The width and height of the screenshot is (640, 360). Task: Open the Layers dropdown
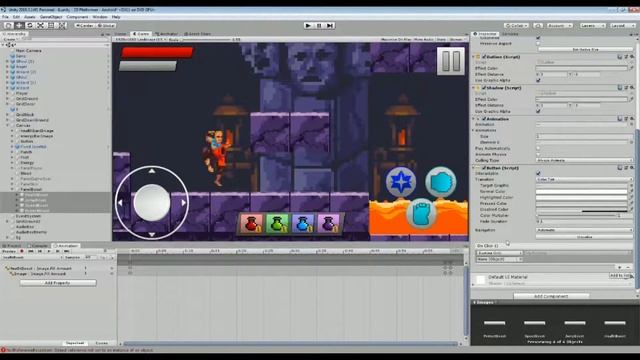(592, 25)
